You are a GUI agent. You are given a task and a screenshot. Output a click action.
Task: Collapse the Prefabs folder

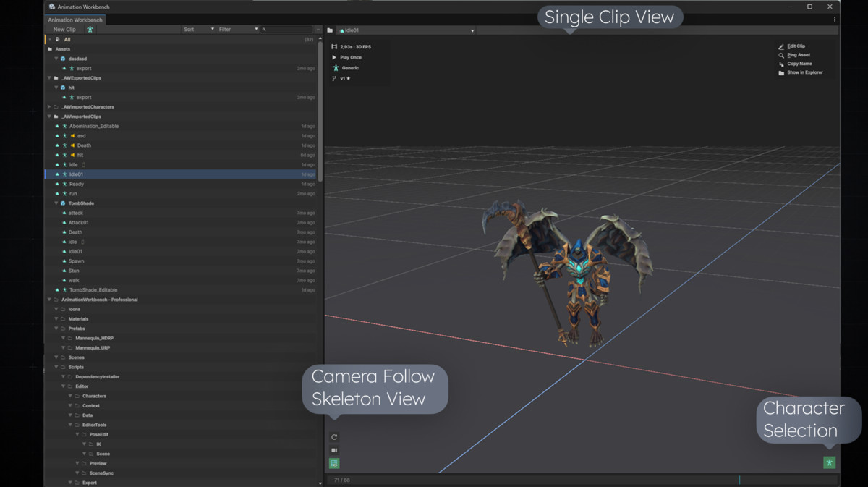pos(56,329)
